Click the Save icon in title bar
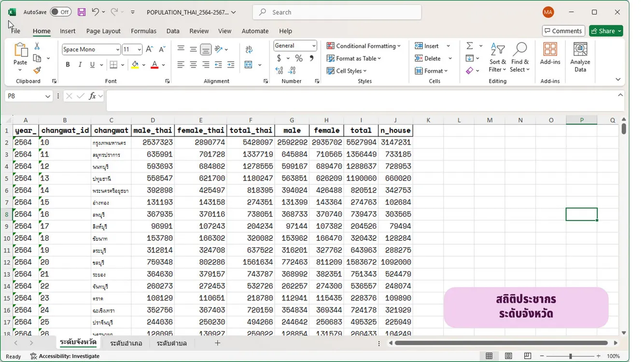This screenshot has width=644, height=362. (82, 12)
